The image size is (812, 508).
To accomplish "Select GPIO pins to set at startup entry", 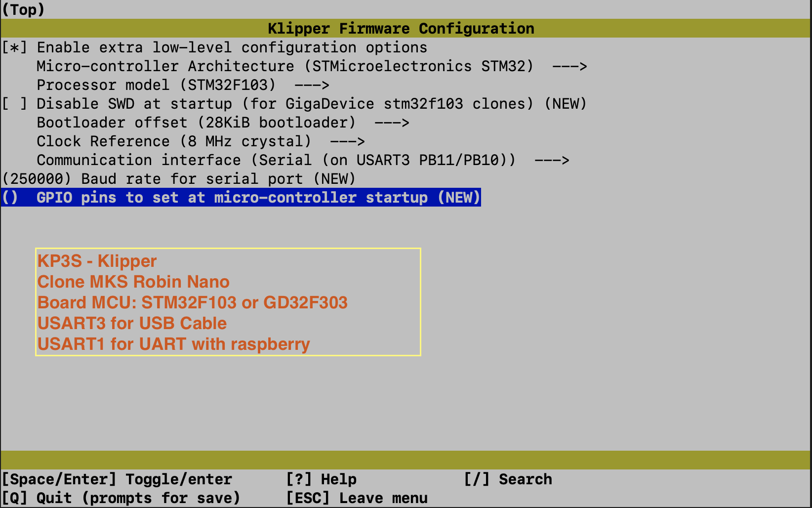I will [241, 198].
